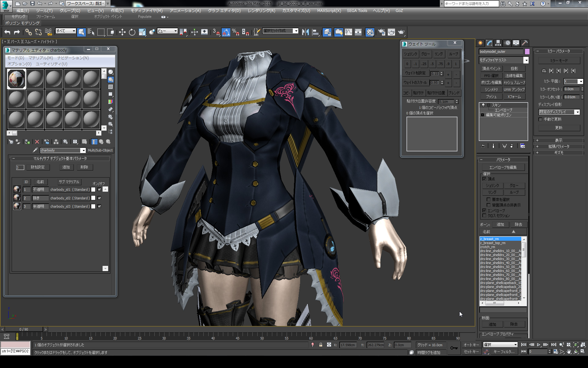Image resolution: width=588 pixels, height=368 pixels.
Task: Enable クロス セクション checkbox
Action: click(x=484, y=216)
